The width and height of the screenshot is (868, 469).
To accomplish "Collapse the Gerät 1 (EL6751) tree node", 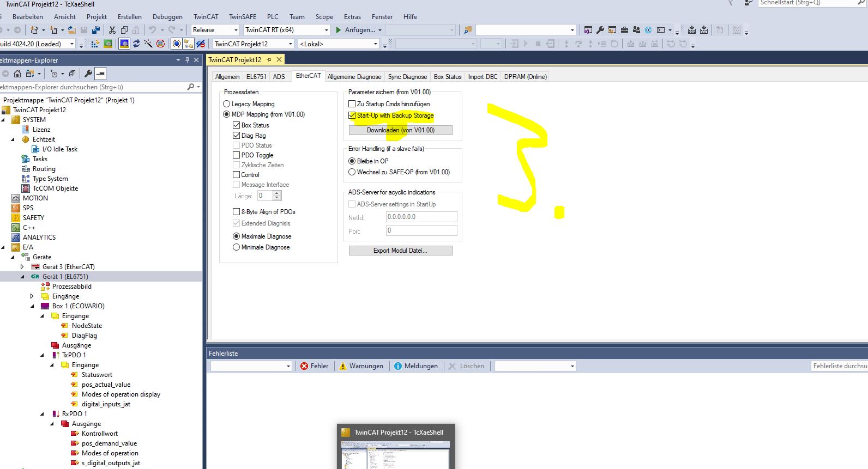I will (22, 277).
